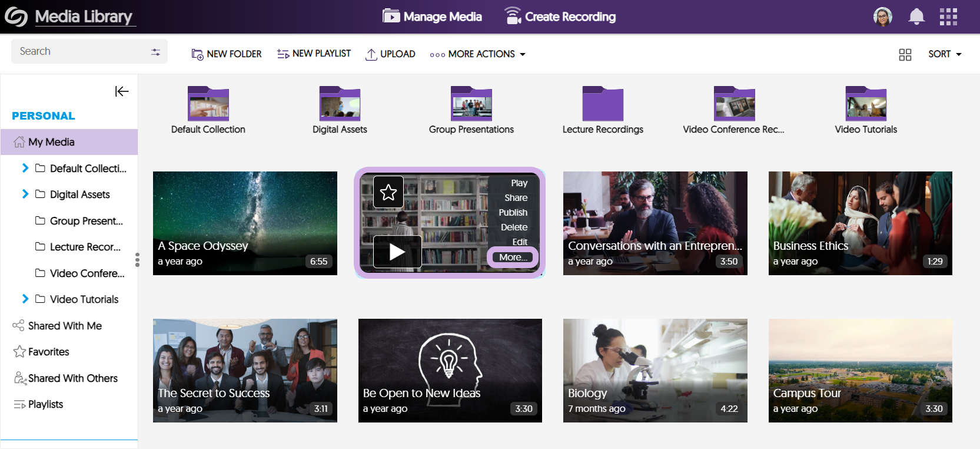Open the user profile avatar
The width and height of the screenshot is (980, 449).
point(882,16)
